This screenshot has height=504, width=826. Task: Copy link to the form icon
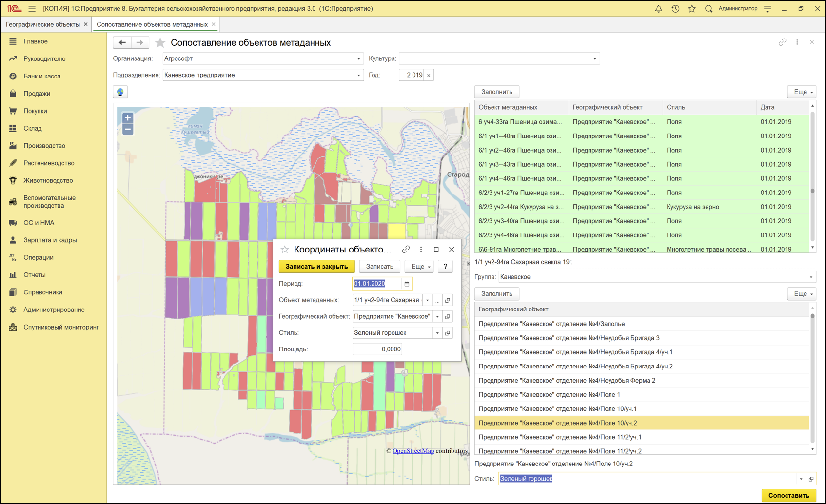[x=782, y=42]
